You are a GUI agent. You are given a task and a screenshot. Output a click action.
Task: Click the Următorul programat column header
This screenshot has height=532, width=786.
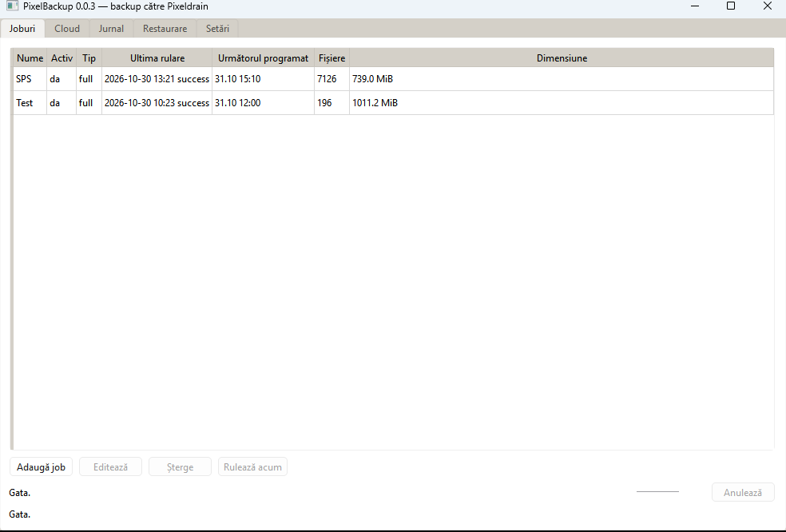point(263,58)
